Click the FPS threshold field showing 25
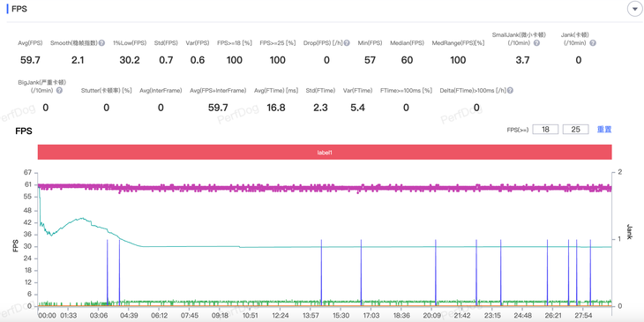 pyautogui.click(x=576, y=130)
